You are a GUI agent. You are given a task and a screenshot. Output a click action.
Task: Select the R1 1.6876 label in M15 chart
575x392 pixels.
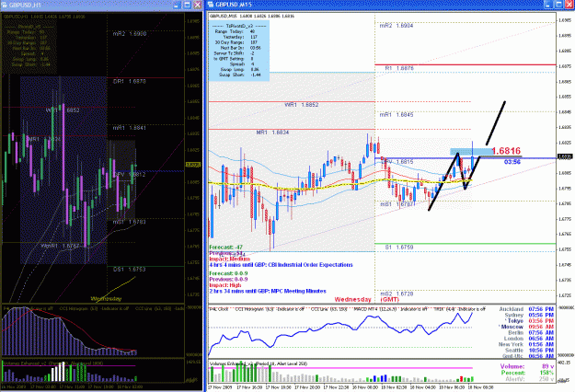(x=399, y=69)
